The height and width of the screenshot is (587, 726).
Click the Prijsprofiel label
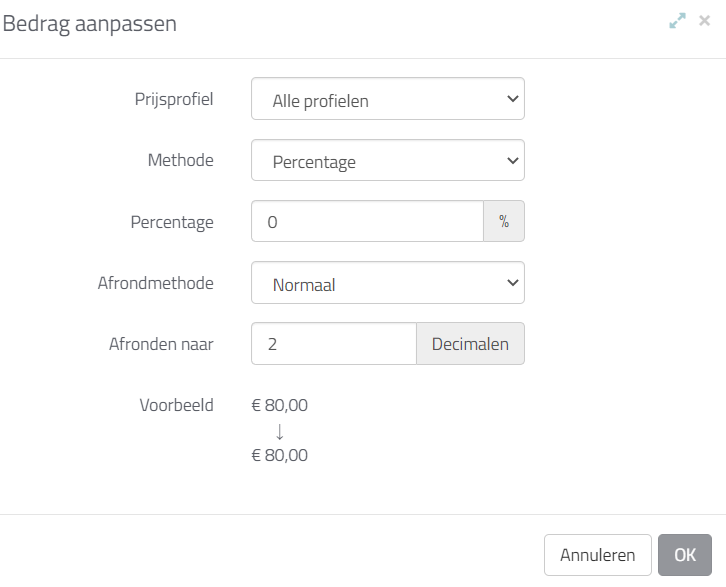[x=174, y=99]
